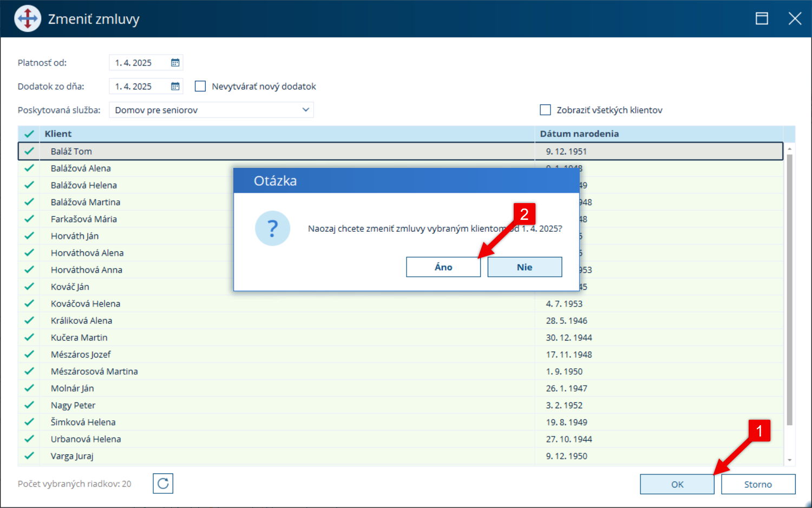The width and height of the screenshot is (812, 508).
Task: Open calendar picker for Platnosť od
Action: [175, 63]
